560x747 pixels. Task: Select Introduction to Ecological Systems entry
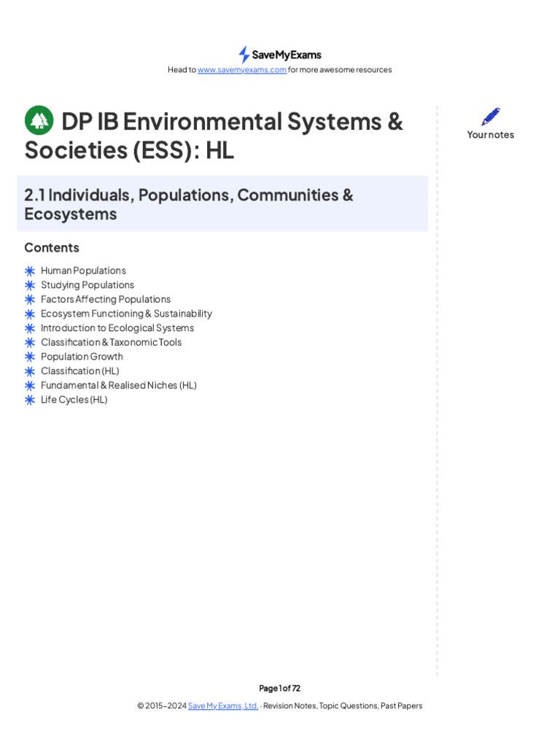click(x=117, y=328)
